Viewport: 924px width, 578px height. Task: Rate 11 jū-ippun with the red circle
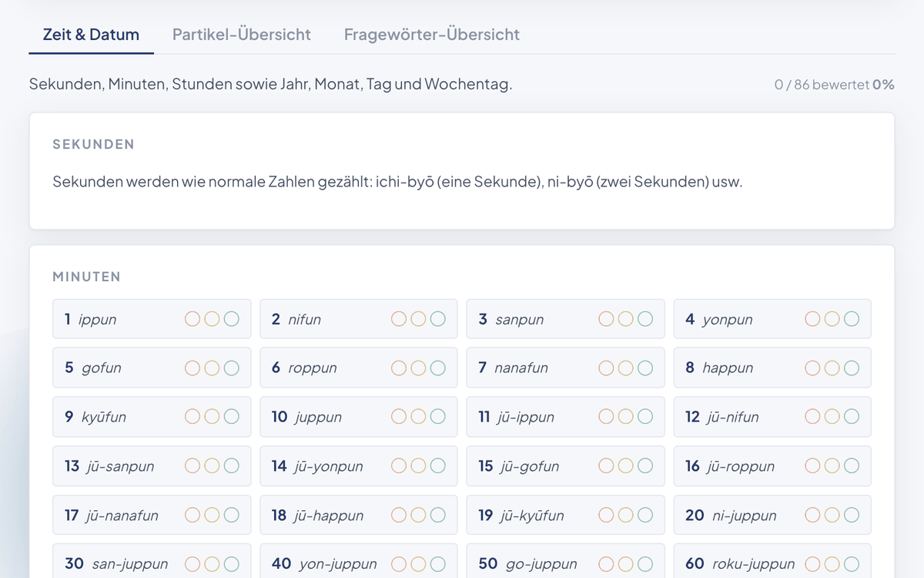tap(606, 417)
